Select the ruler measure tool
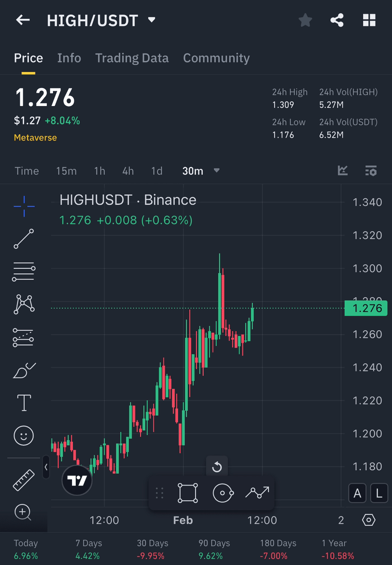 24,480
